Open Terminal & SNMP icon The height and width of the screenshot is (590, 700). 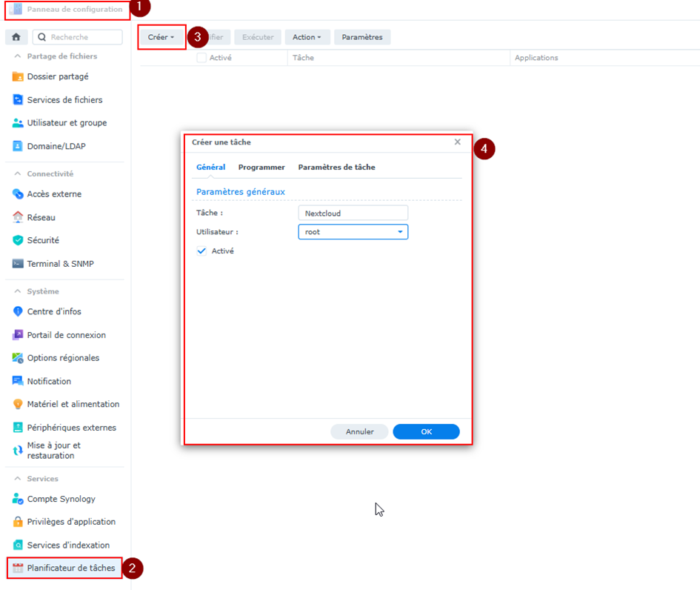(x=19, y=264)
